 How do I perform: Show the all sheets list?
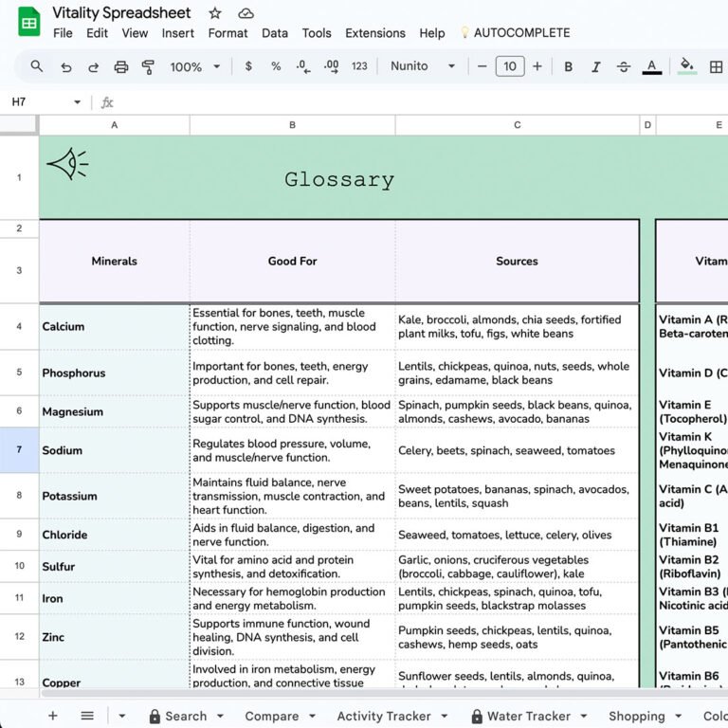coord(87,716)
